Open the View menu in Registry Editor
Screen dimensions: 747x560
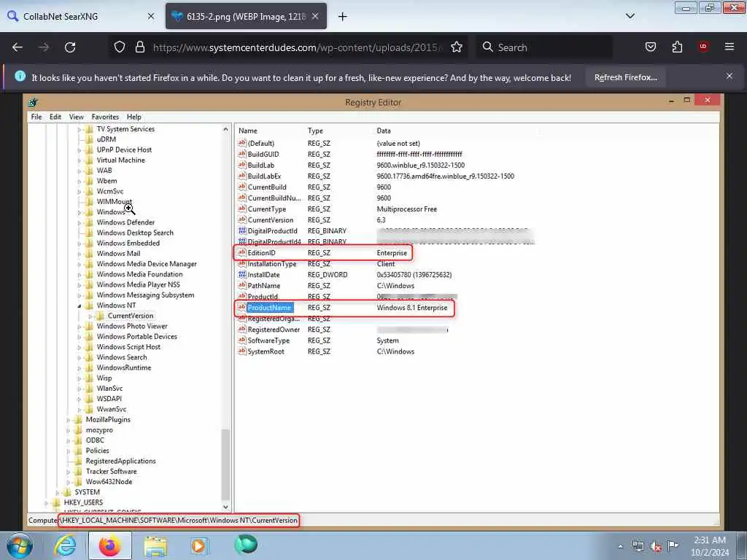pyautogui.click(x=76, y=117)
